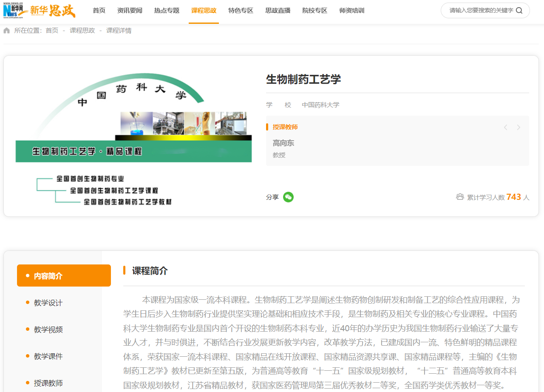
Task: Open the 资讯要闻 navigation item
Action: [130, 11]
